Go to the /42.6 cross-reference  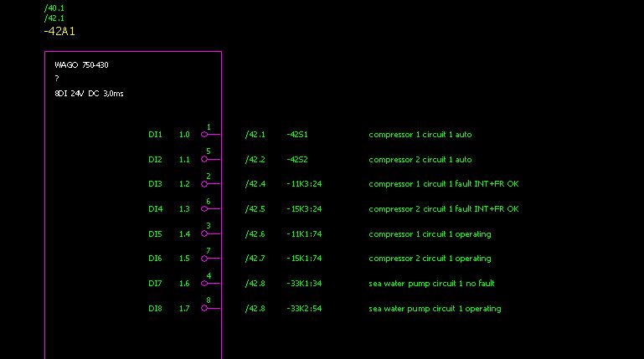coord(255,234)
